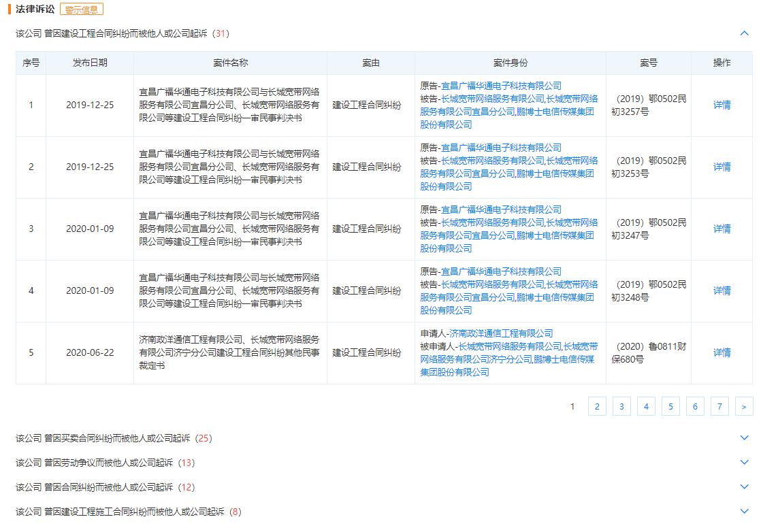Image resolution: width=761 pixels, height=532 pixels.
Task: Open row 1 defendant 长城宽带网络服务有限公司 link
Action: click(493, 99)
